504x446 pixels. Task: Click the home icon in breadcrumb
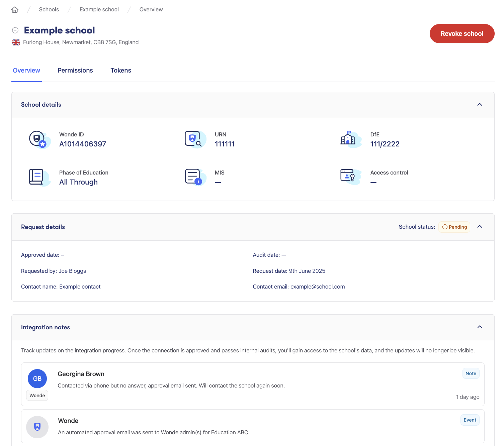[x=15, y=10]
